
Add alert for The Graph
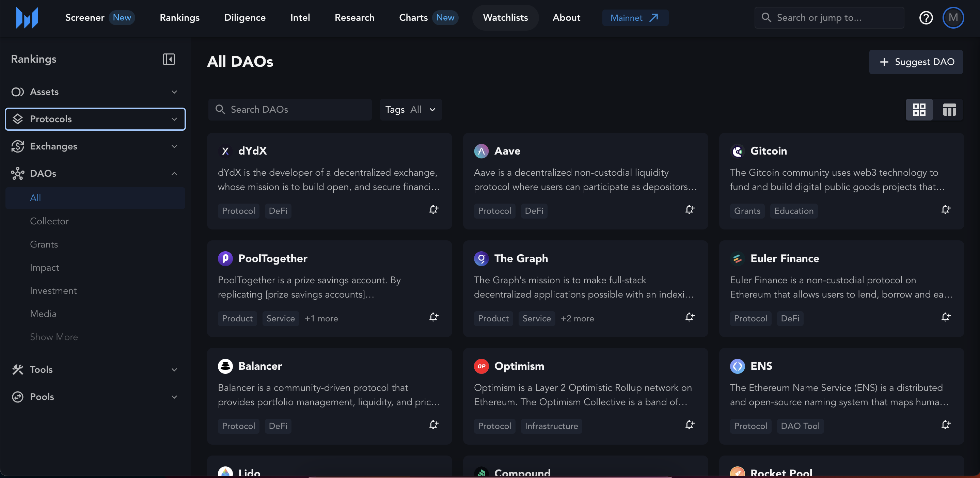point(690,317)
